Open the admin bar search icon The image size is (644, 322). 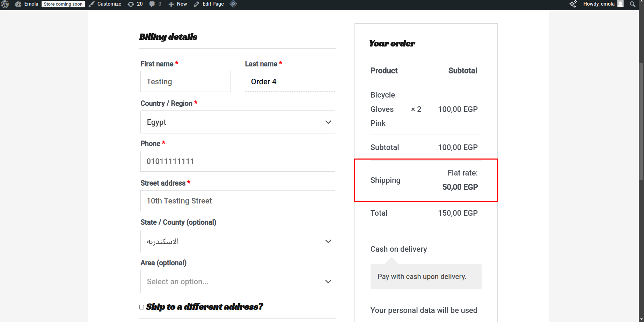point(632,4)
